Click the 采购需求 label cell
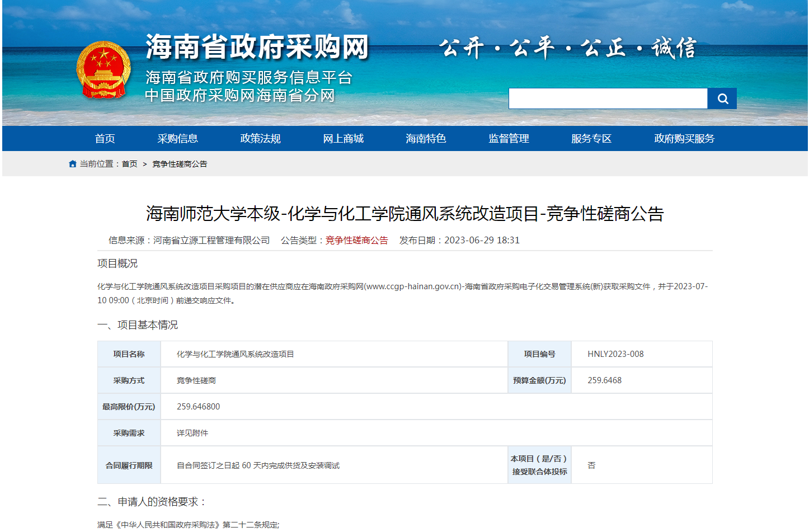Viewport: 809px width, 532px height. pyautogui.click(x=129, y=433)
